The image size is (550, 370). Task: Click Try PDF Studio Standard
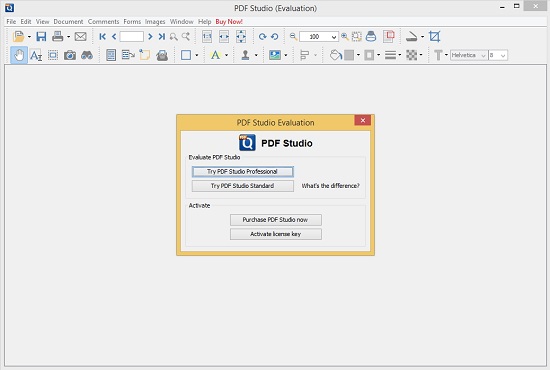(243, 186)
